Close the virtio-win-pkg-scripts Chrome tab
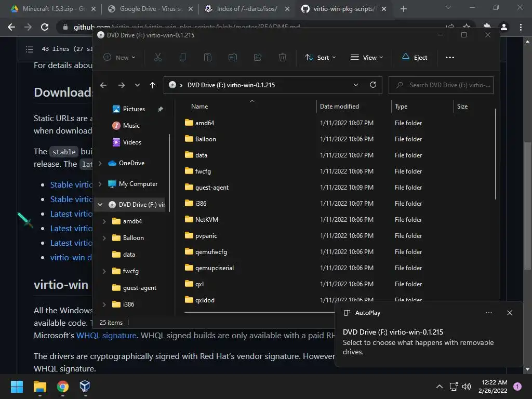 pyautogui.click(x=384, y=9)
